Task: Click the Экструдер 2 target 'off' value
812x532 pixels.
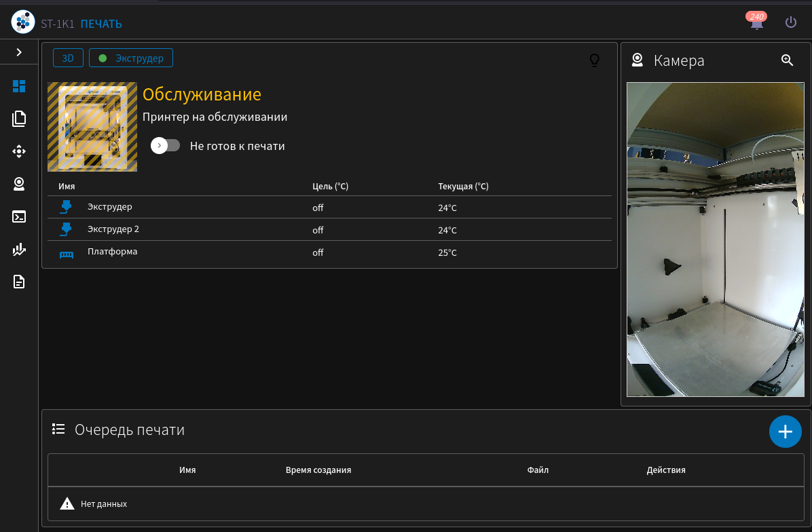Action: click(x=318, y=230)
